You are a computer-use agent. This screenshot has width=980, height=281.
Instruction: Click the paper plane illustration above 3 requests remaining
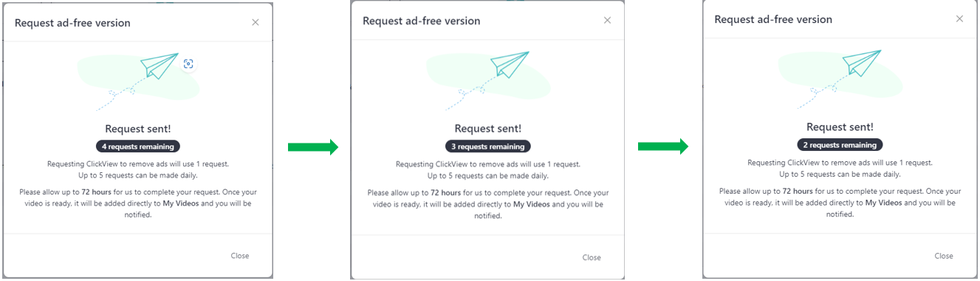coord(511,64)
